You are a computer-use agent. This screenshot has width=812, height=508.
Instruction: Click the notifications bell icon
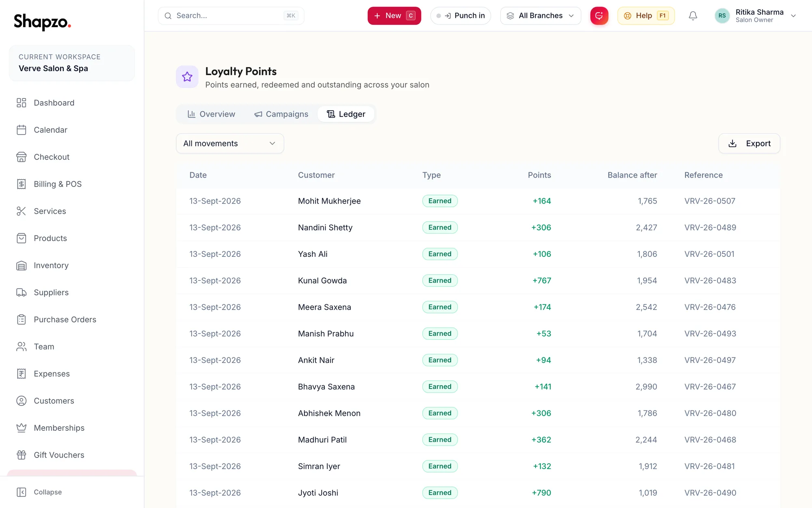(693, 16)
